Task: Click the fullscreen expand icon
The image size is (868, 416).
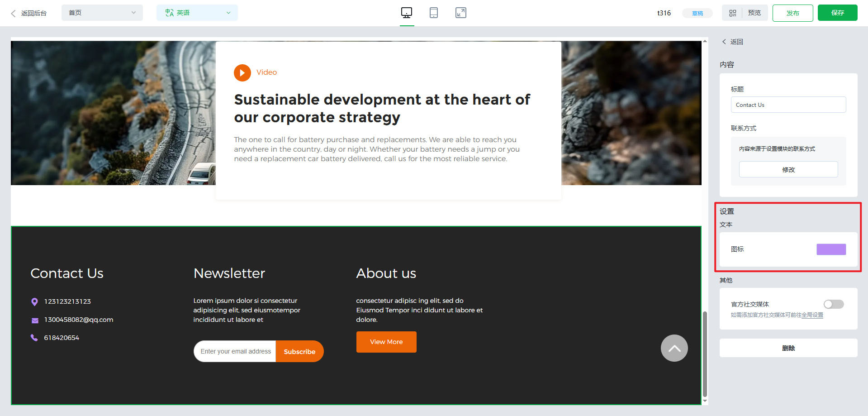Action: 461,13
